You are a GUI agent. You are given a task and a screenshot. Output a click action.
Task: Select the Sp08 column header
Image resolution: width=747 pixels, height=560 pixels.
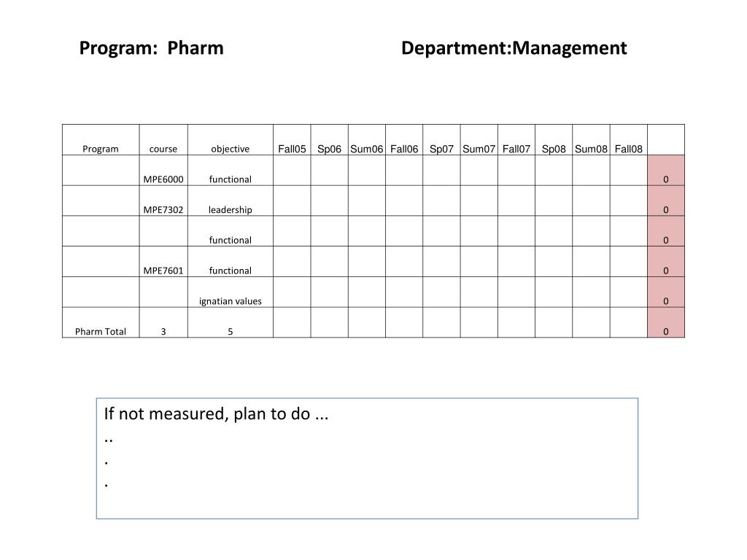(554, 140)
